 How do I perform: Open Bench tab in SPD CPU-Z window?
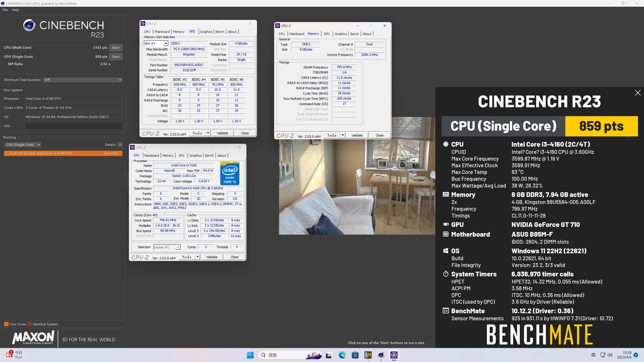(220, 32)
